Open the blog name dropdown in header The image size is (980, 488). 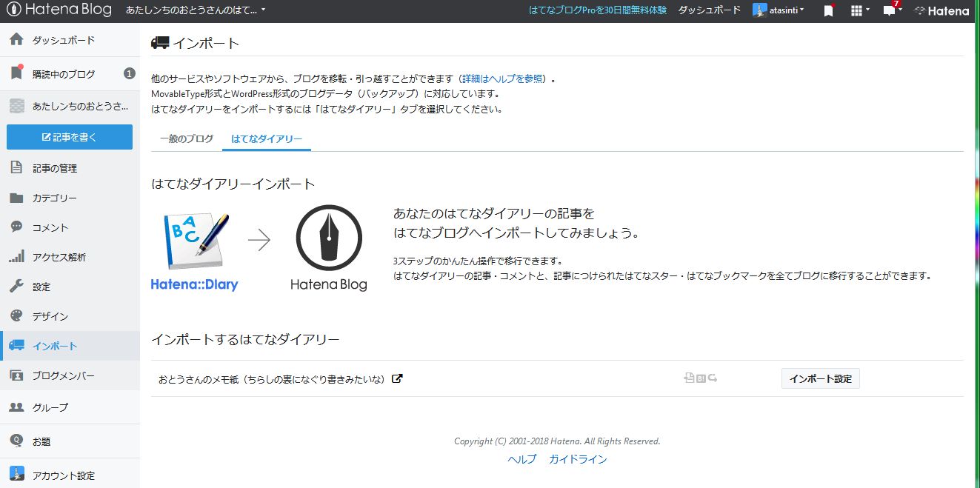[196, 10]
